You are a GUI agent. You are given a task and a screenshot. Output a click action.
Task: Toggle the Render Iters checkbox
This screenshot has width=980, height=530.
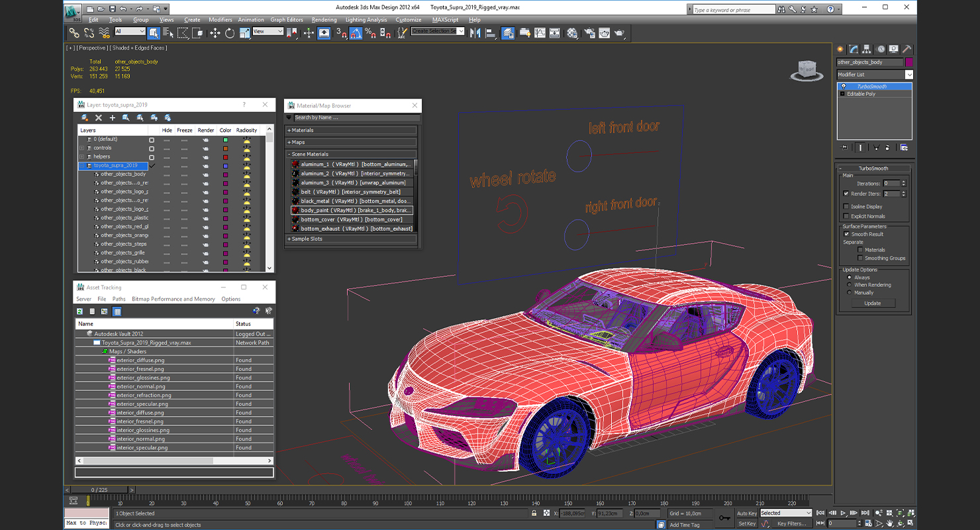(x=846, y=193)
